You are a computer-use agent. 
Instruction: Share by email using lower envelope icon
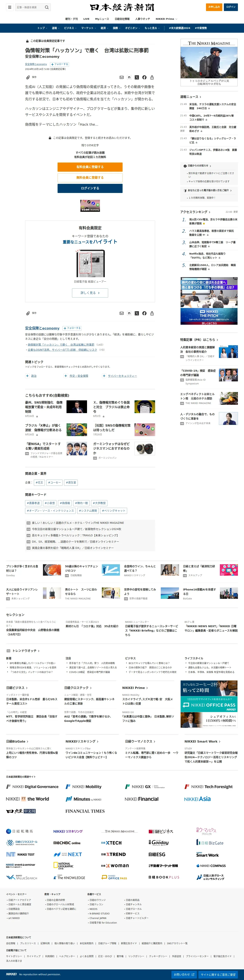(122, 313)
